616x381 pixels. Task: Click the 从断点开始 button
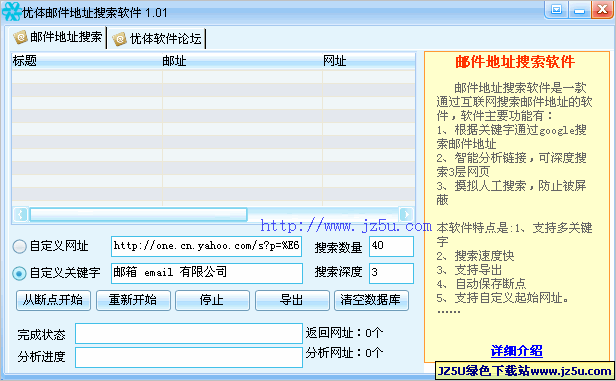pos(53,300)
